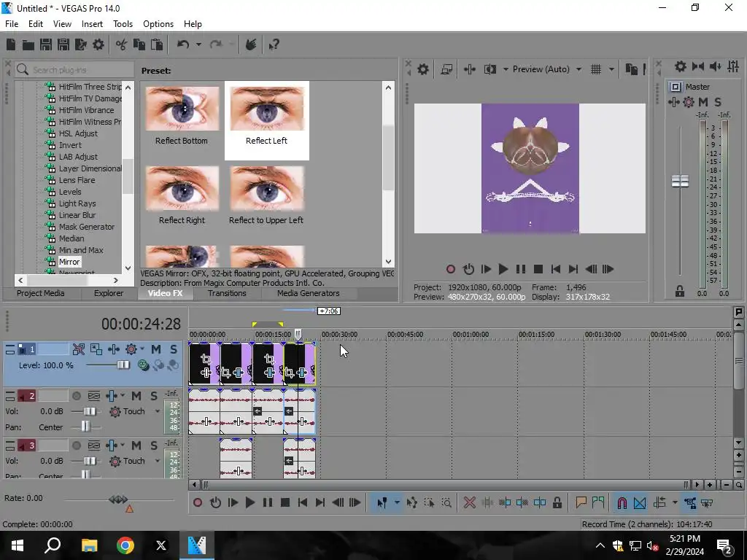Mute video track 1 with M button
The image size is (747, 560).
tap(156, 349)
